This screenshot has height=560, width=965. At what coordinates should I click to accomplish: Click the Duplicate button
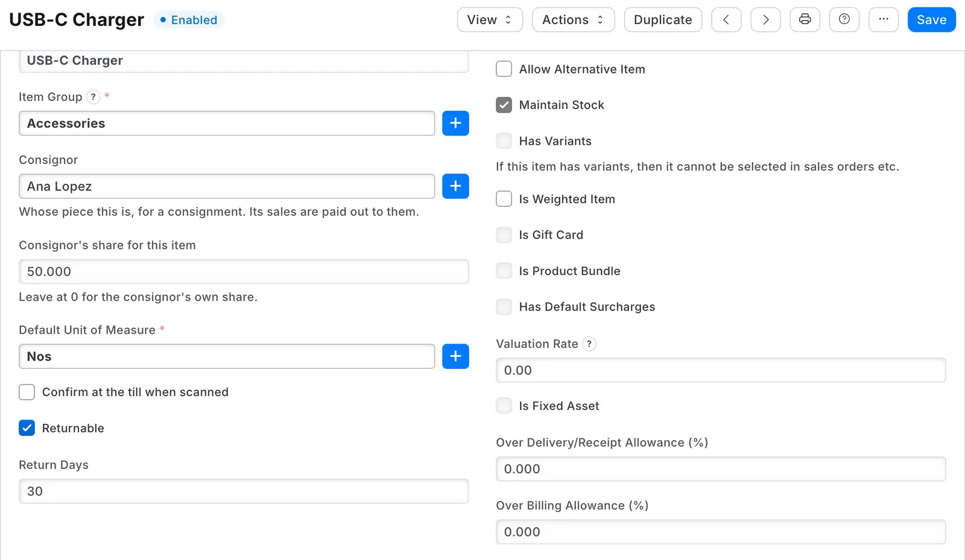tap(663, 20)
